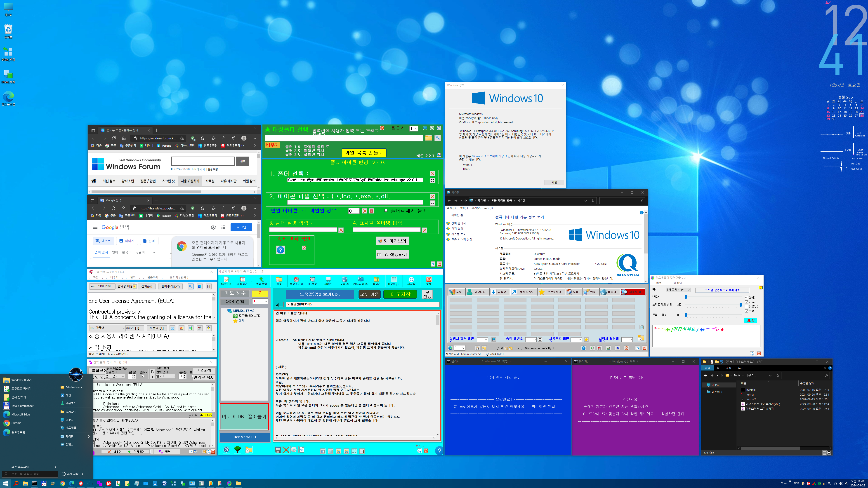Click Windows Start button on taskbar
Screen dimensions: 868x488
(x=5, y=483)
